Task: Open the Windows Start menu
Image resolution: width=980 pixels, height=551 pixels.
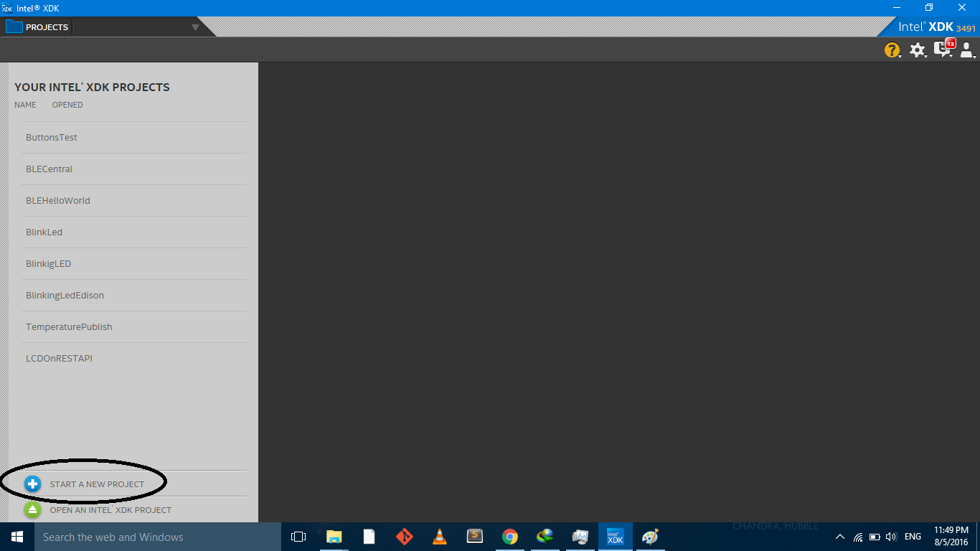Action: click(x=17, y=537)
